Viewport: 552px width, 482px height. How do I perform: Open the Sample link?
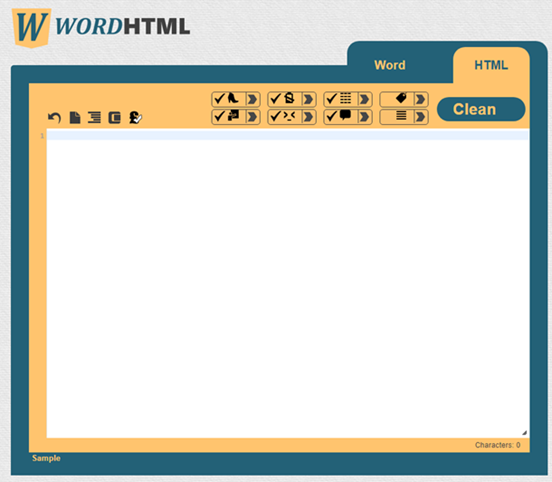[46, 458]
